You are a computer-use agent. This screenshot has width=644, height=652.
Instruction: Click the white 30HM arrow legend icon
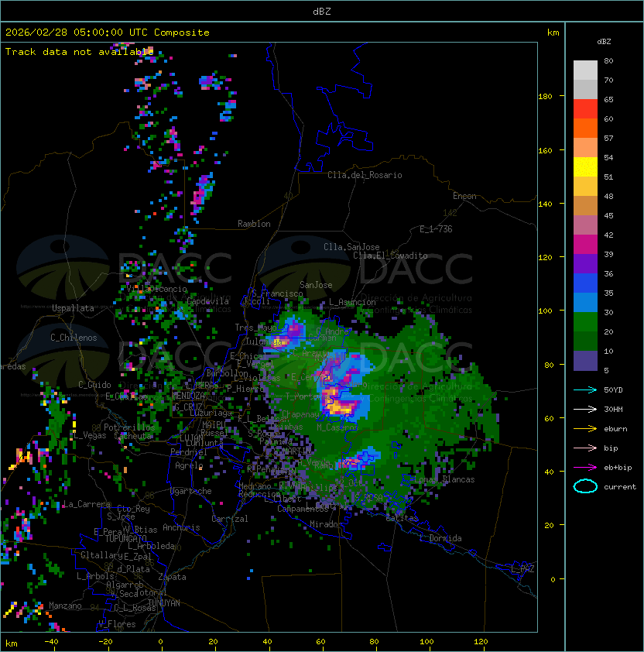click(585, 409)
